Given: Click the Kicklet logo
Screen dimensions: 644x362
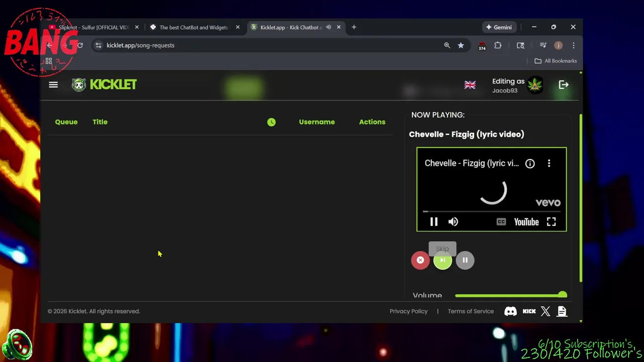Looking at the screenshot, I should [104, 84].
